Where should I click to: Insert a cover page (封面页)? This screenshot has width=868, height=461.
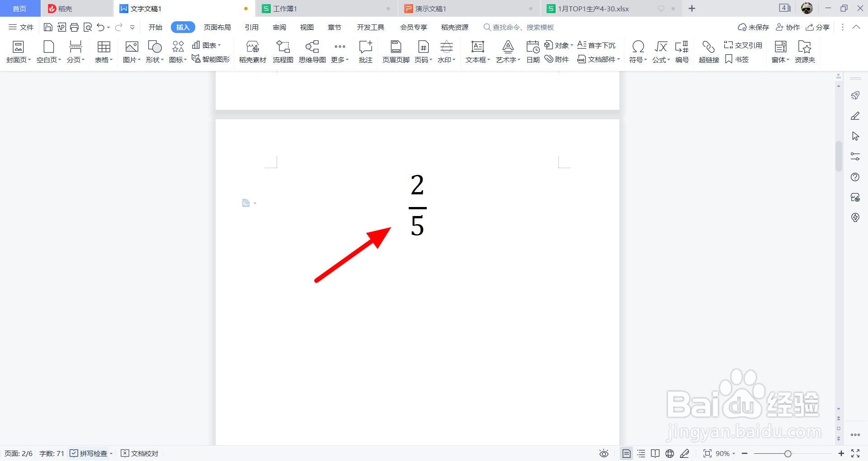coord(19,52)
